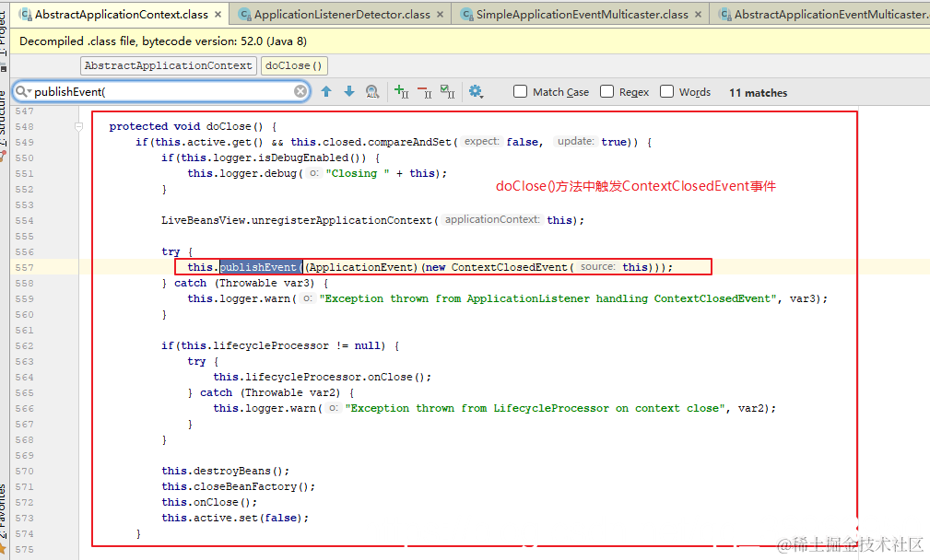Clear the publishEvent( search text
The width and height of the screenshot is (930, 560).
[300, 91]
